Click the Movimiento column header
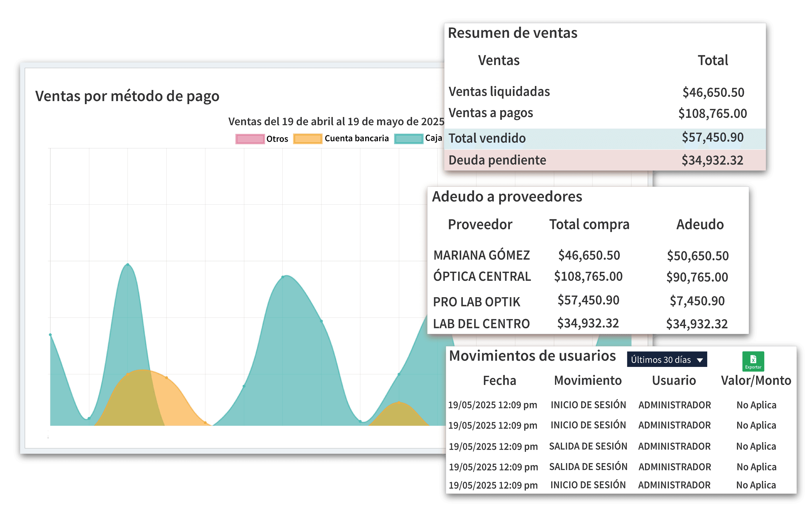 [x=588, y=381]
